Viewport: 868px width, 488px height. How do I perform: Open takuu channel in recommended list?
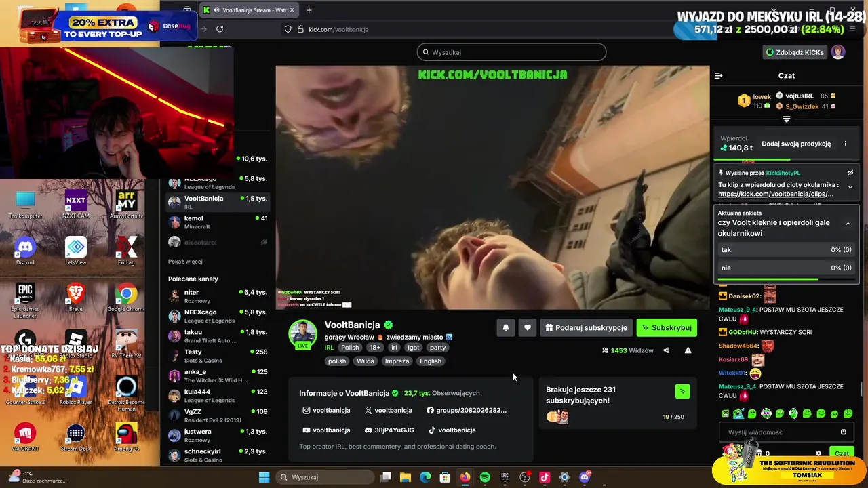[218, 336]
